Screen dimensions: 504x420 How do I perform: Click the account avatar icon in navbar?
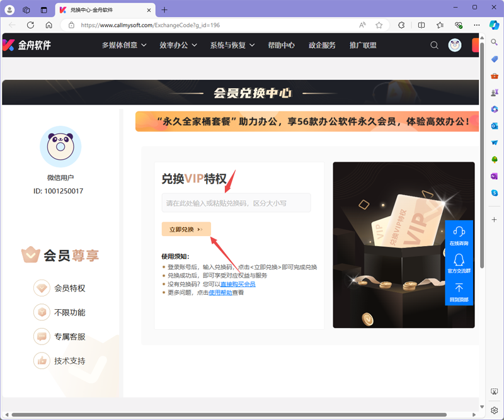pyautogui.click(x=455, y=45)
